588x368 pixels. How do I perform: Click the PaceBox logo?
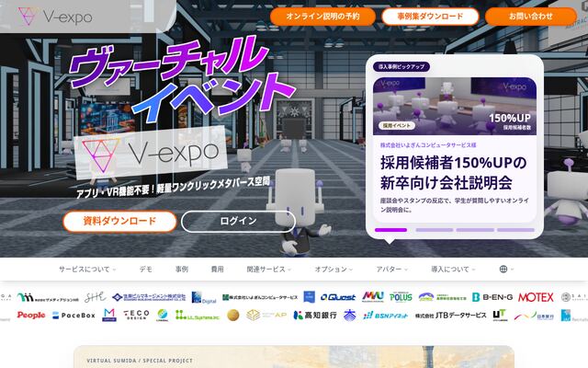73,315
